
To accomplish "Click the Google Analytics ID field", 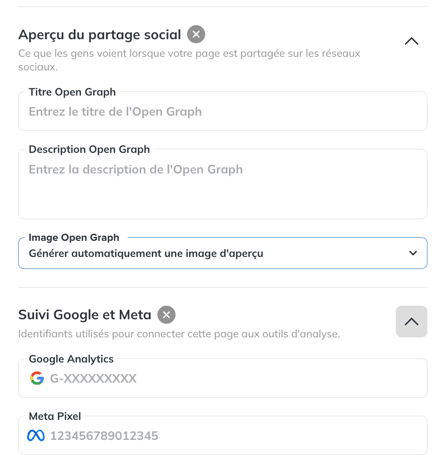I will coord(223,378).
